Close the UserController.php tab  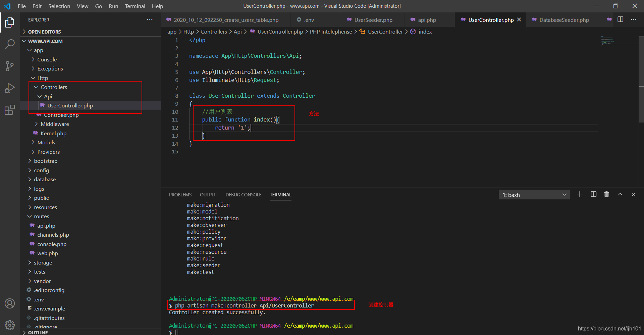pyautogui.click(x=519, y=20)
